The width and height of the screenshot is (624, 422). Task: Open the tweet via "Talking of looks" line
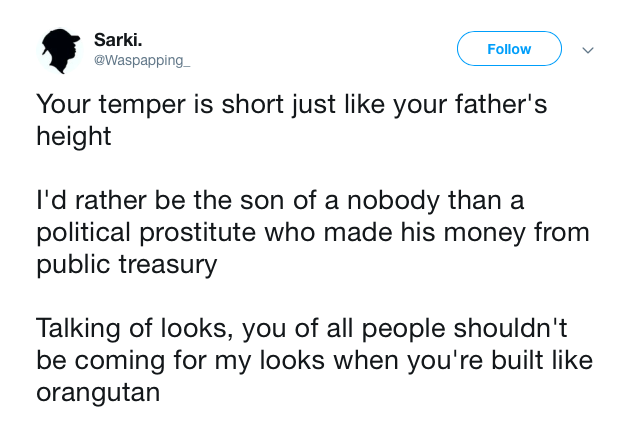click(302, 329)
